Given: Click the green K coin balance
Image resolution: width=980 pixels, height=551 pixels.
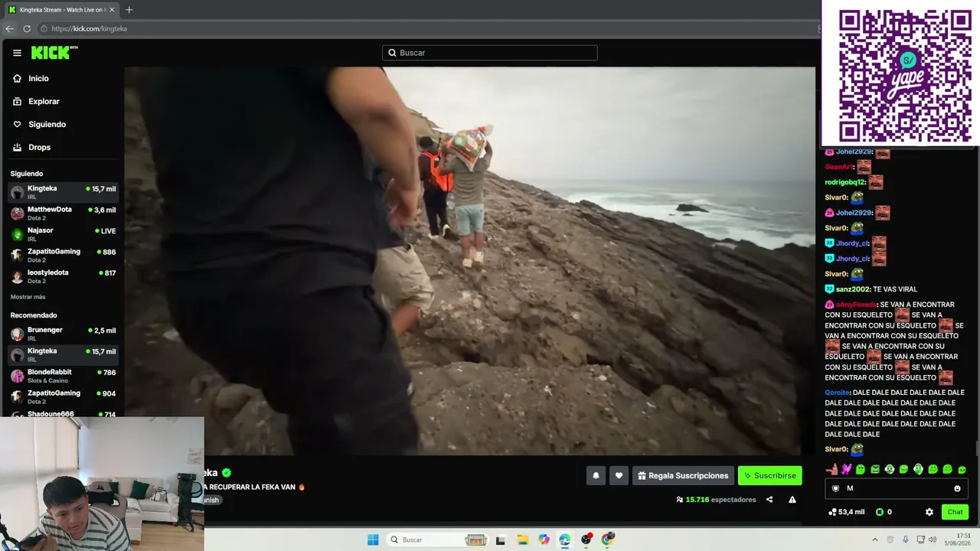Looking at the screenshot, I should point(884,512).
